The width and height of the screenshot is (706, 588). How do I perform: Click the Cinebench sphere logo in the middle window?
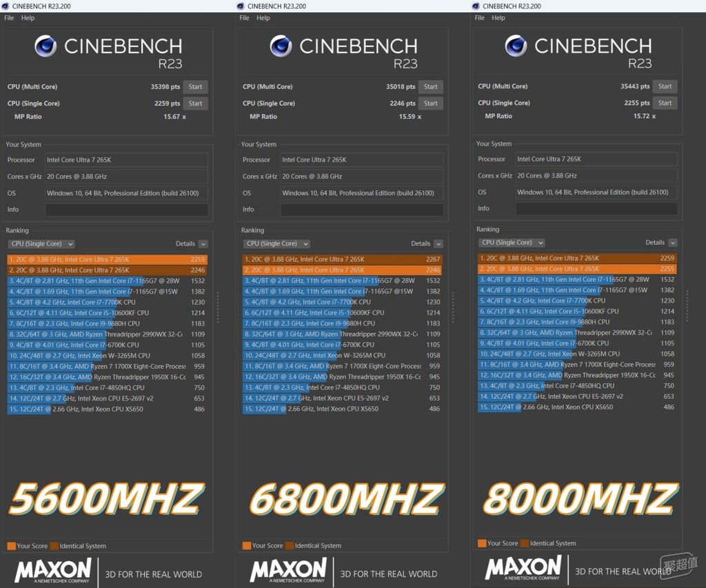click(x=281, y=46)
